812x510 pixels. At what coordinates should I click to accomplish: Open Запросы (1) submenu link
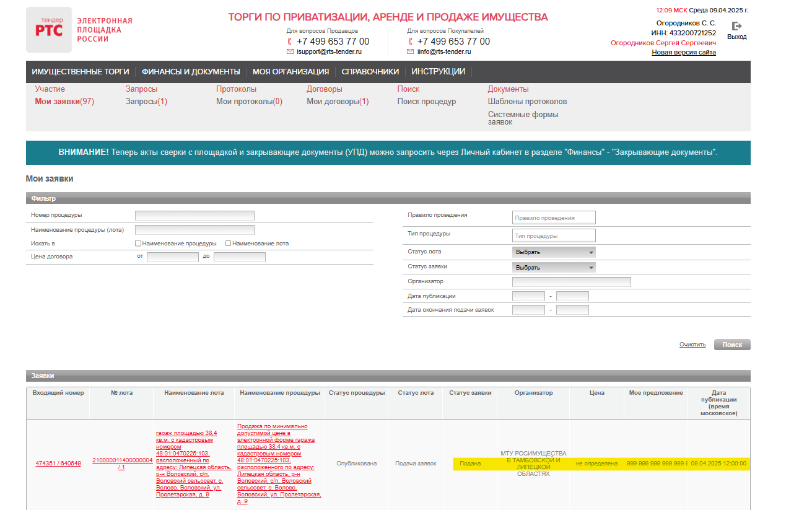[x=146, y=102]
